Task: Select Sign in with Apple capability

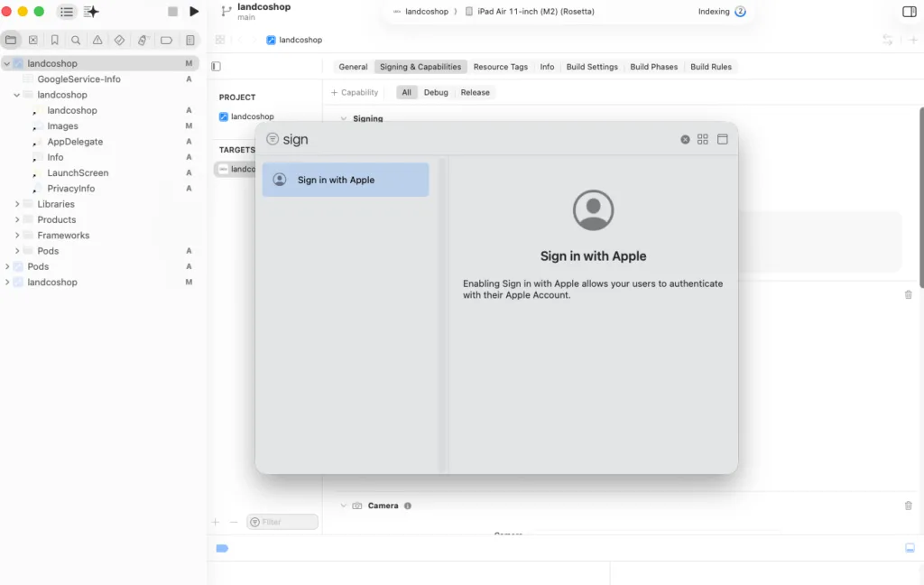Action: pyautogui.click(x=345, y=180)
